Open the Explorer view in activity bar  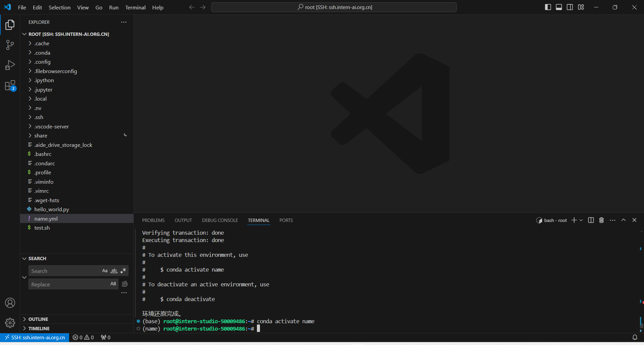pyautogui.click(x=10, y=25)
